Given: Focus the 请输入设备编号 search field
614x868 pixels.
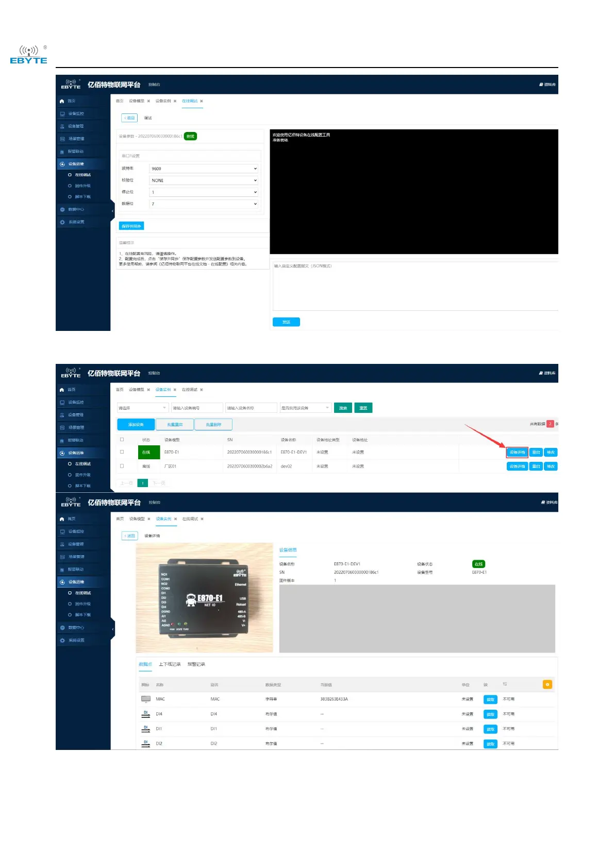Looking at the screenshot, I should (x=197, y=408).
